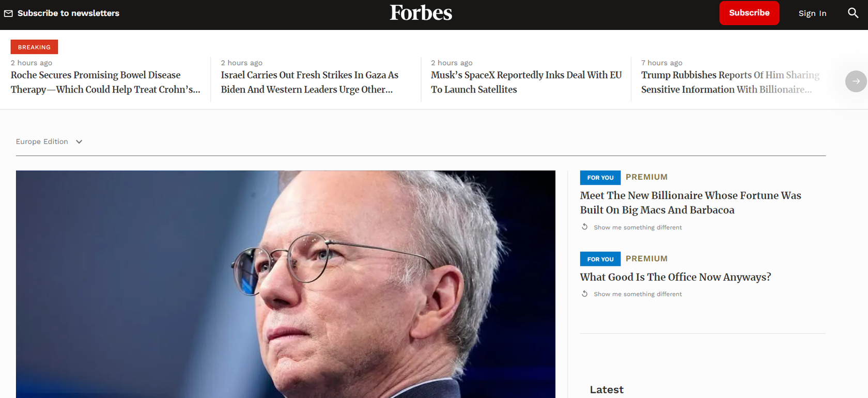Read What Good Is The Office article
Viewport: 868px width, 398px height.
[x=675, y=277]
